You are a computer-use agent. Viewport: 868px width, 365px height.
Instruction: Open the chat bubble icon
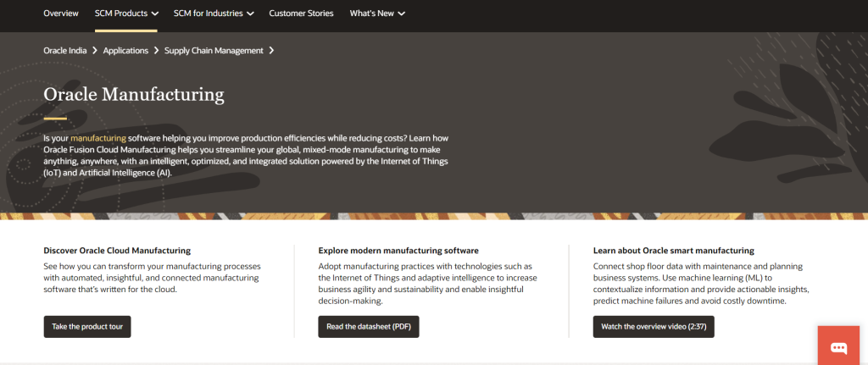pos(838,348)
